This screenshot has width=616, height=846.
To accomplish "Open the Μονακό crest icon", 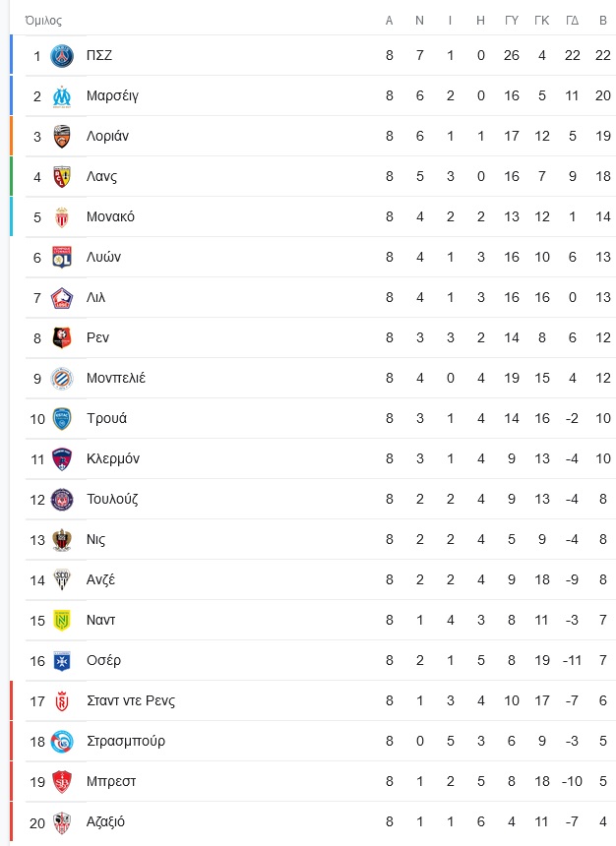I will point(62,216).
